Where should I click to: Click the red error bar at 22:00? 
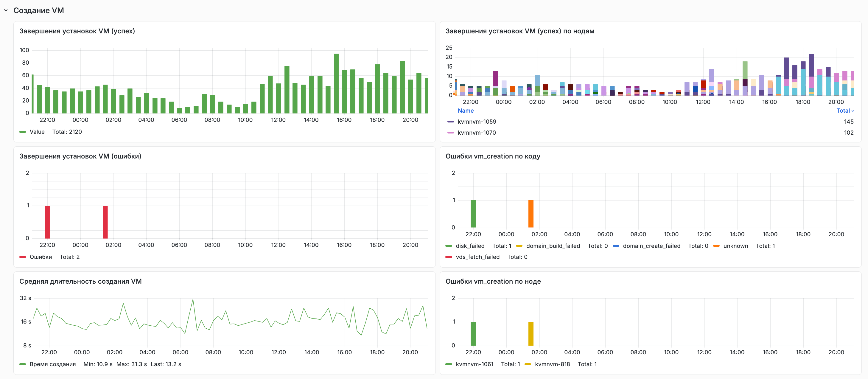pos(48,222)
